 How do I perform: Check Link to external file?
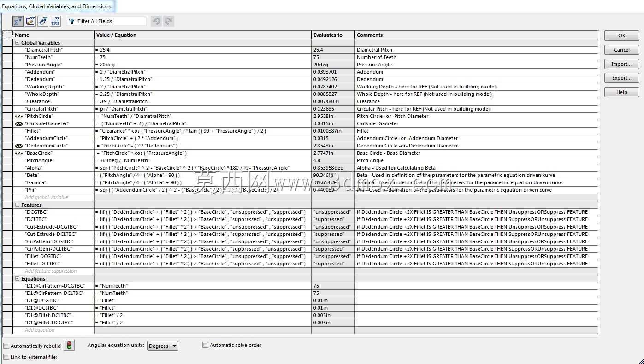click(x=6, y=357)
